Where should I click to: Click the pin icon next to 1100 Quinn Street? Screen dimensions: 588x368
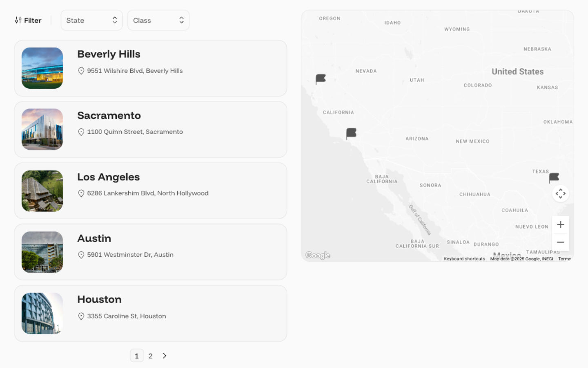click(x=81, y=132)
